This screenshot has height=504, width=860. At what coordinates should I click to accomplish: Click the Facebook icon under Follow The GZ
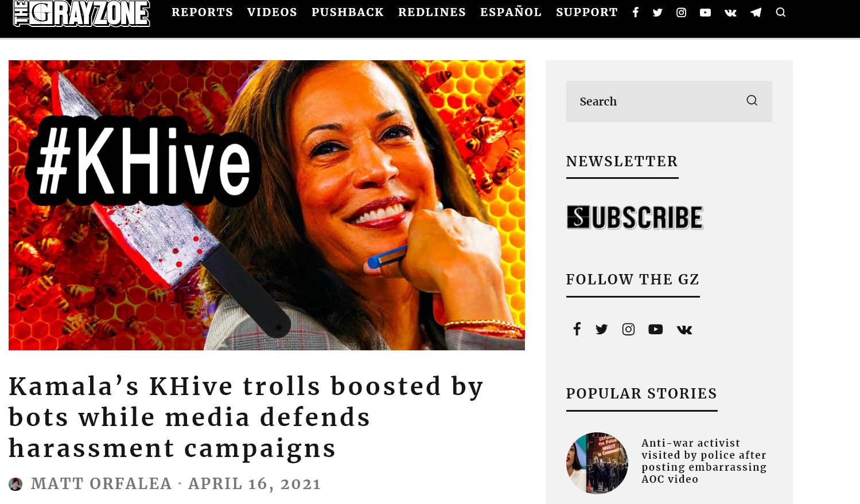coord(577,329)
